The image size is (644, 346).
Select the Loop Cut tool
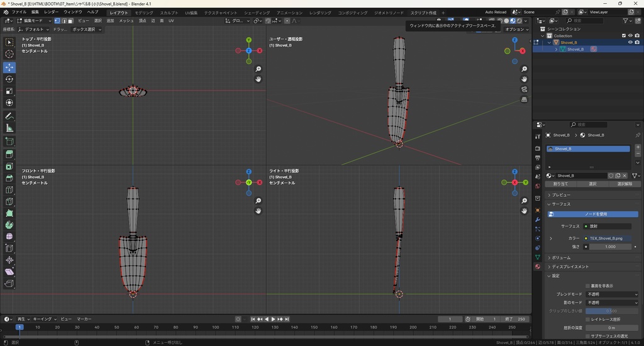pos(9,190)
